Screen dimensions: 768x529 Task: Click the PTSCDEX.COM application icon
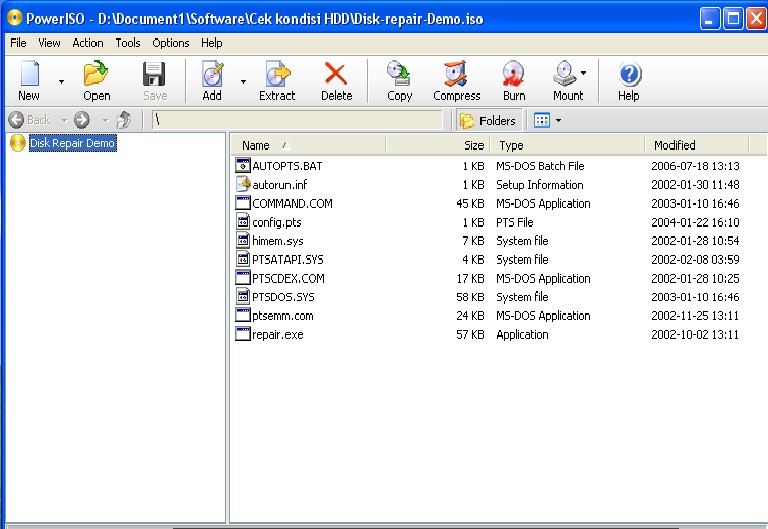click(x=243, y=277)
